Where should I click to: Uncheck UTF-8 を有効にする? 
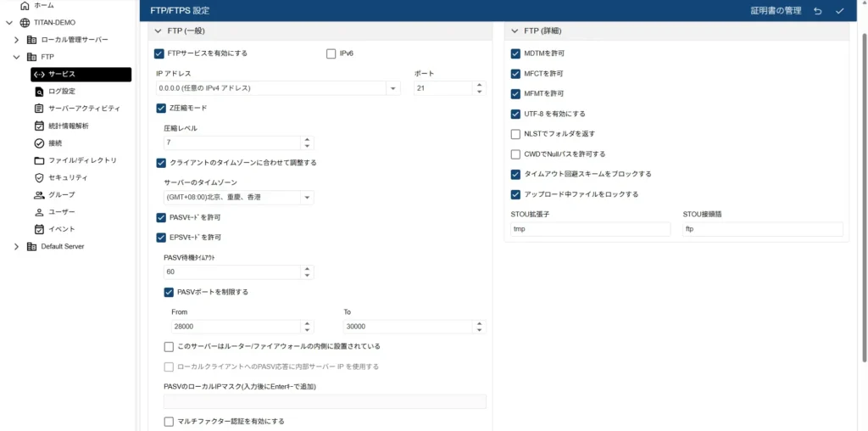coord(516,115)
